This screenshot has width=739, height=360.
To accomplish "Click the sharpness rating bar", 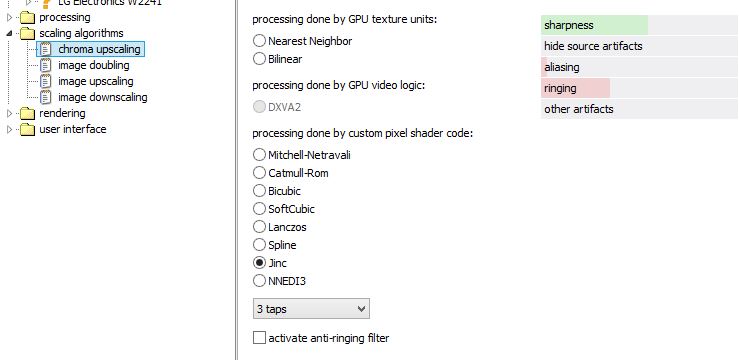I will [639, 25].
